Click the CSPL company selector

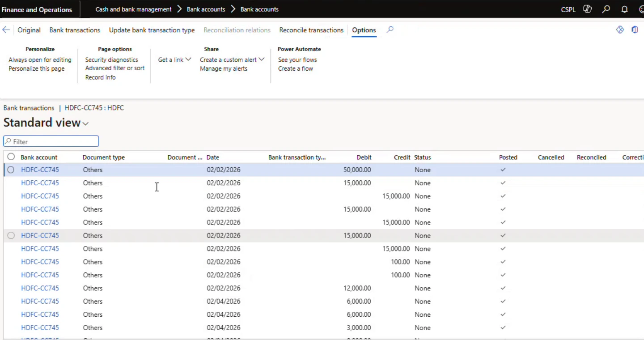568,9
